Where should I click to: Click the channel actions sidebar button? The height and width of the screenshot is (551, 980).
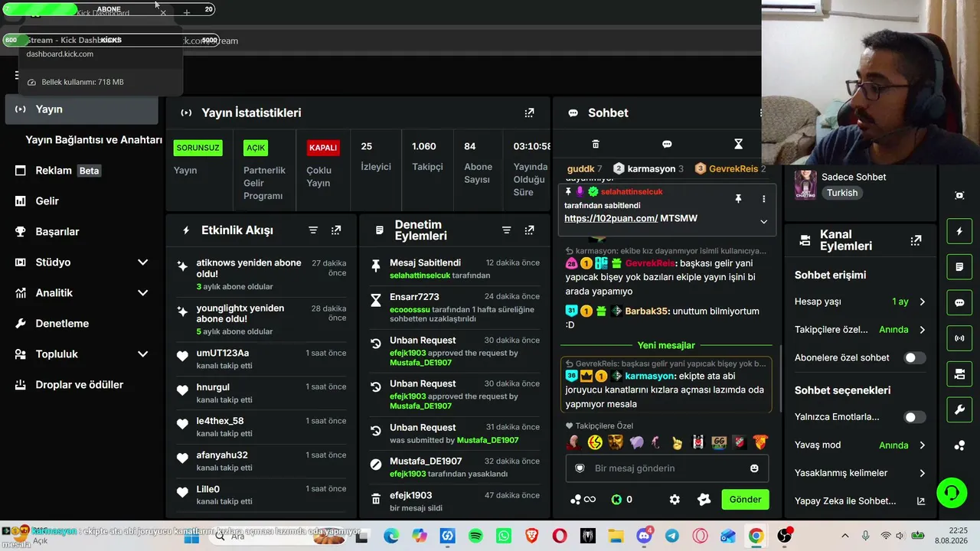tap(959, 373)
